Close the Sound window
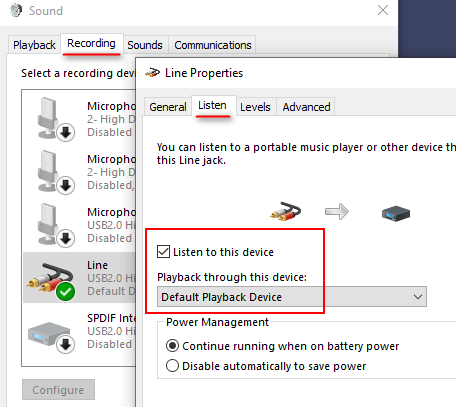 click(383, 10)
